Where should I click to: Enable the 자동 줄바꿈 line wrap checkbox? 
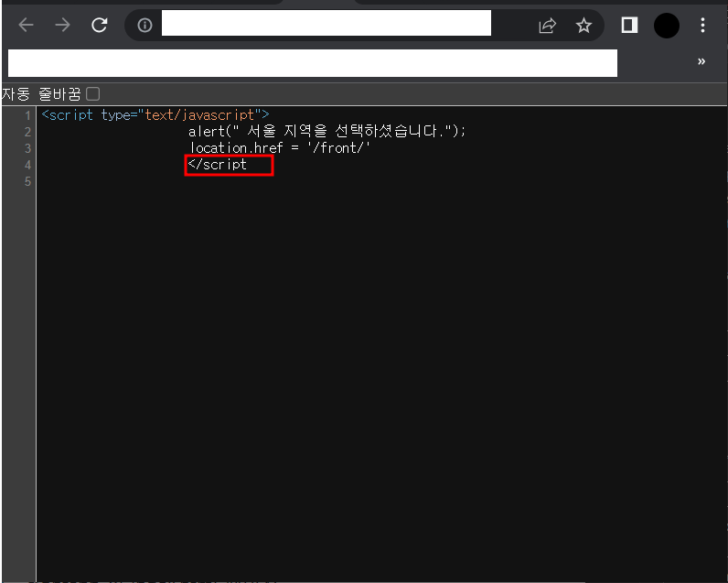[93, 94]
